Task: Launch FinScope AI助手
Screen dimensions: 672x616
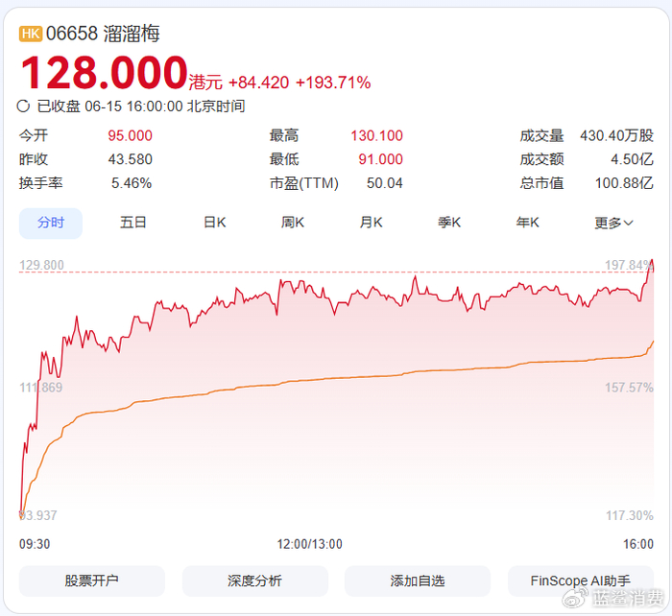Action: [x=581, y=580]
